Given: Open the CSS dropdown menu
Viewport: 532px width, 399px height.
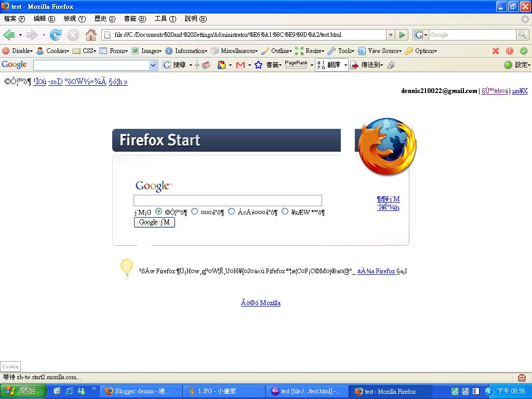Looking at the screenshot, I should 85,51.
